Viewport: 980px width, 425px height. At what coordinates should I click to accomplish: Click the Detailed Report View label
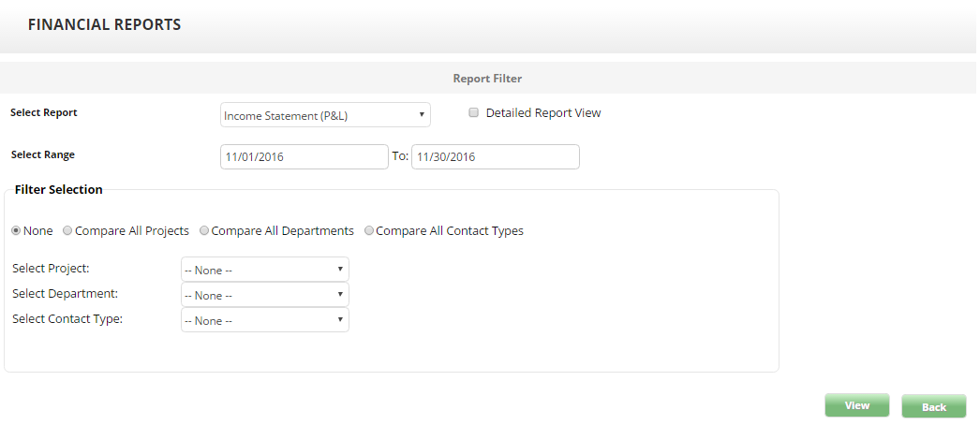pyautogui.click(x=543, y=113)
